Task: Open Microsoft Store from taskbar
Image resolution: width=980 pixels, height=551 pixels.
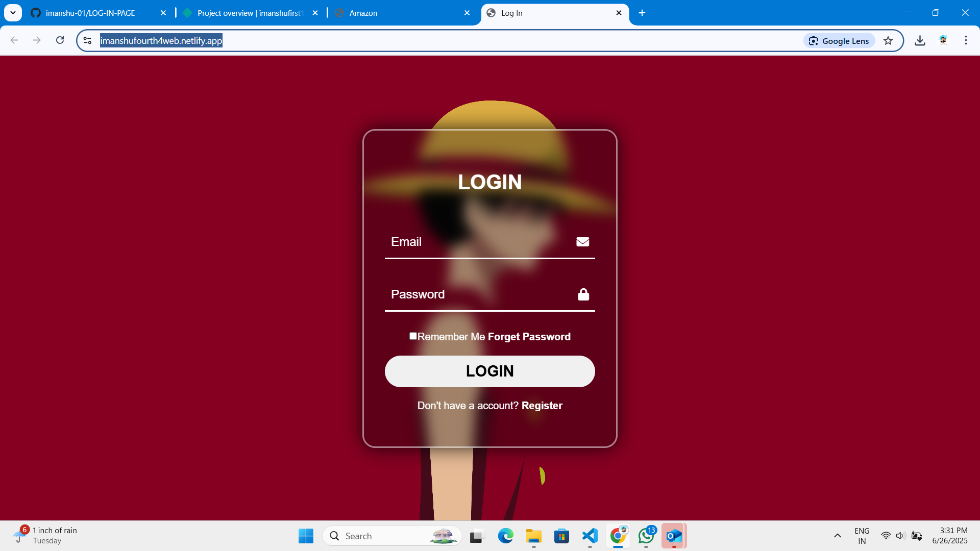Action: pos(562,536)
